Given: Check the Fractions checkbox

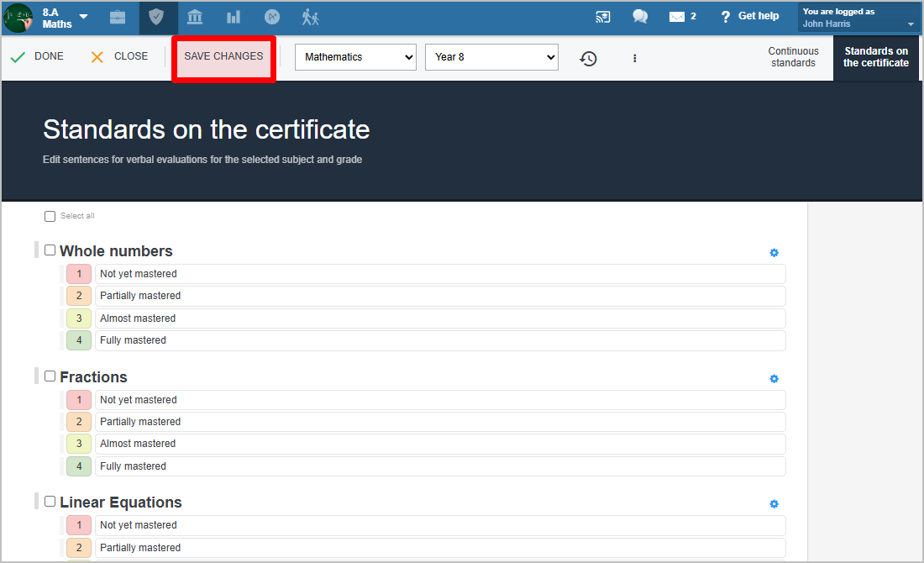Looking at the screenshot, I should click(50, 376).
